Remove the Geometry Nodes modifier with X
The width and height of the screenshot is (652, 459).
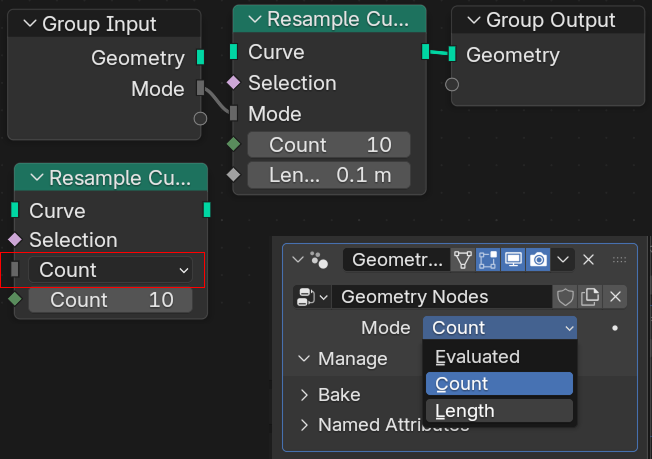click(589, 260)
